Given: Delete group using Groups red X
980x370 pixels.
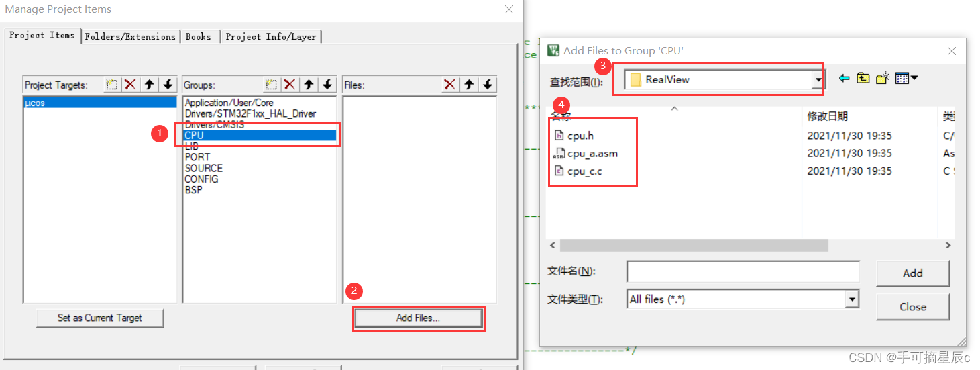Looking at the screenshot, I should tap(290, 85).
